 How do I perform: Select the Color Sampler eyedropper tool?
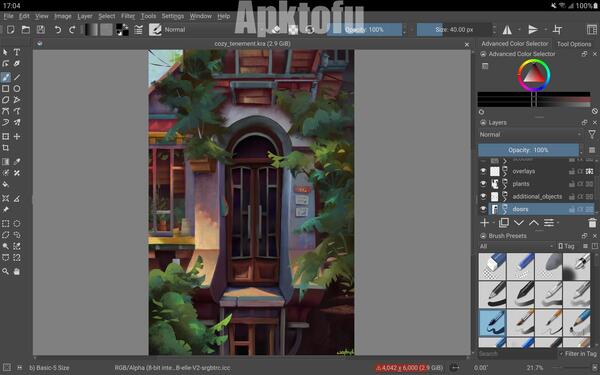click(x=17, y=162)
